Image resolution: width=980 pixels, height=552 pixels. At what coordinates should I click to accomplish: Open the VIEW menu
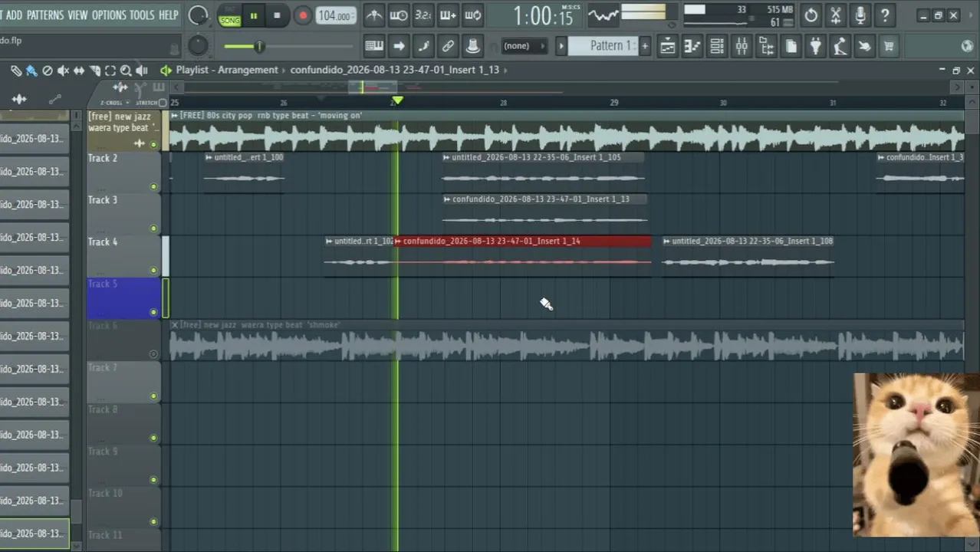pos(77,15)
